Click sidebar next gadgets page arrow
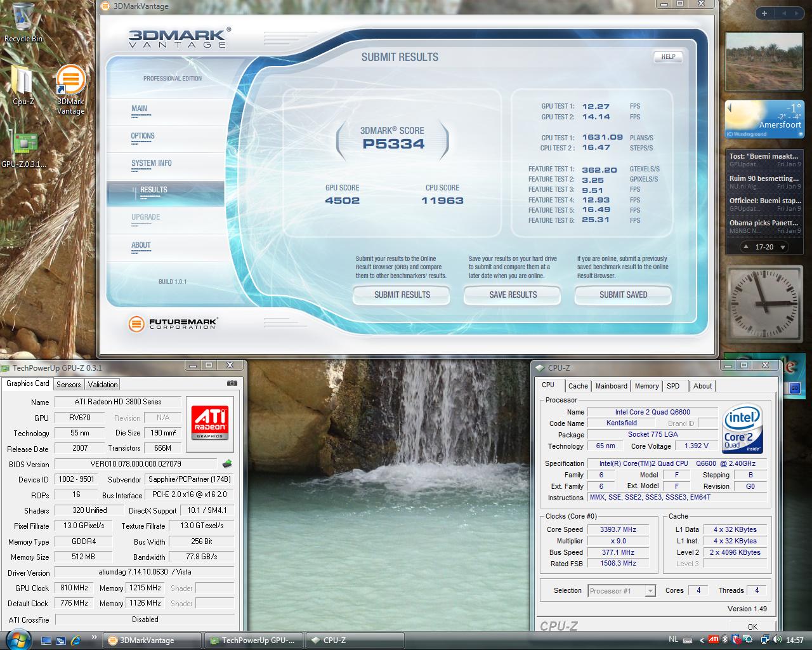Image resolution: width=812 pixels, height=650 pixels. pyautogui.click(x=798, y=13)
